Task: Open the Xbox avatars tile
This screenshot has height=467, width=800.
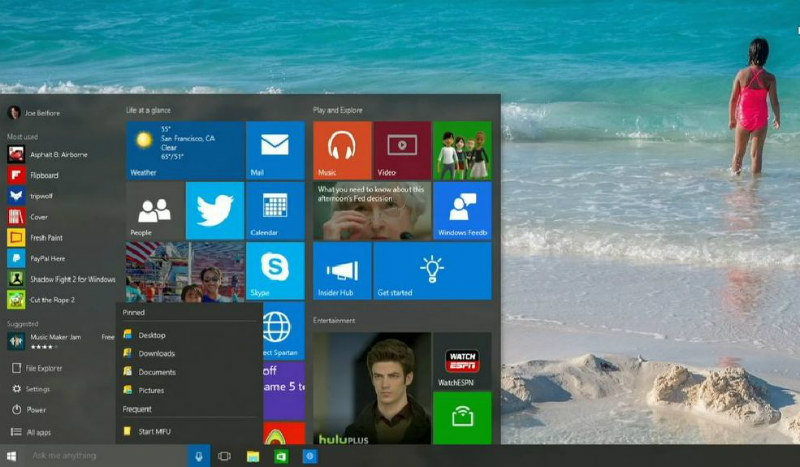Action: (x=462, y=150)
